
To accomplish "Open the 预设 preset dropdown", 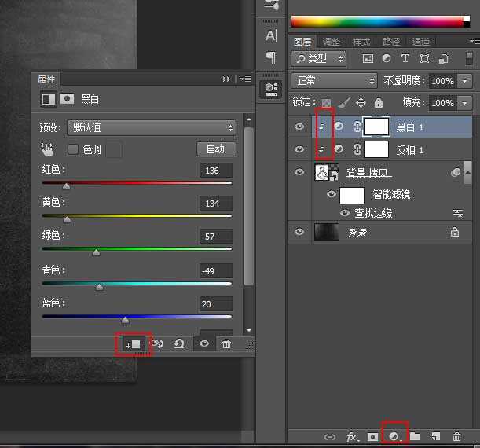I will tap(154, 127).
